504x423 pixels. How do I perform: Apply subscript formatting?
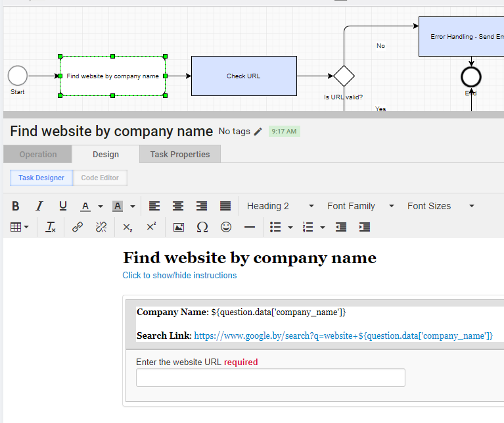click(x=127, y=227)
